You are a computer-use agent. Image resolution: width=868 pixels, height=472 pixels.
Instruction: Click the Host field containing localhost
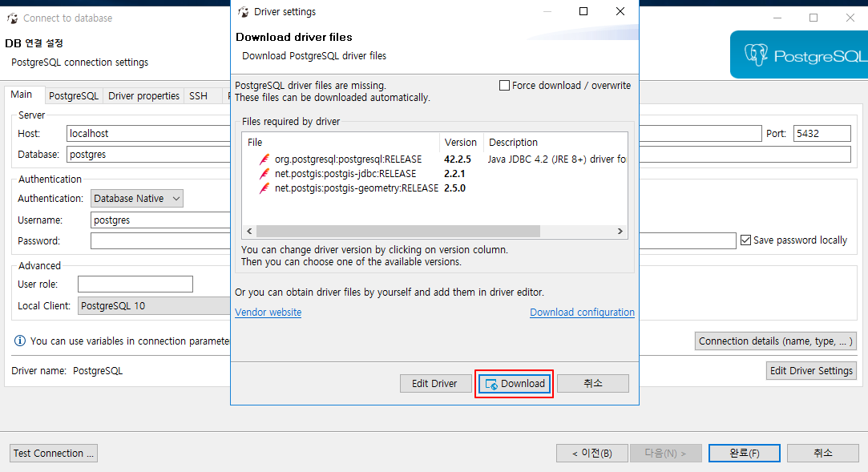coord(148,133)
